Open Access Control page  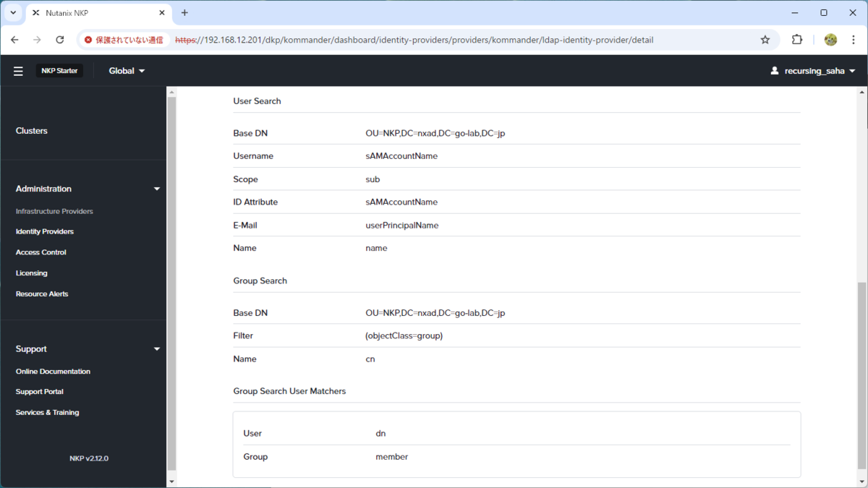pyautogui.click(x=41, y=252)
